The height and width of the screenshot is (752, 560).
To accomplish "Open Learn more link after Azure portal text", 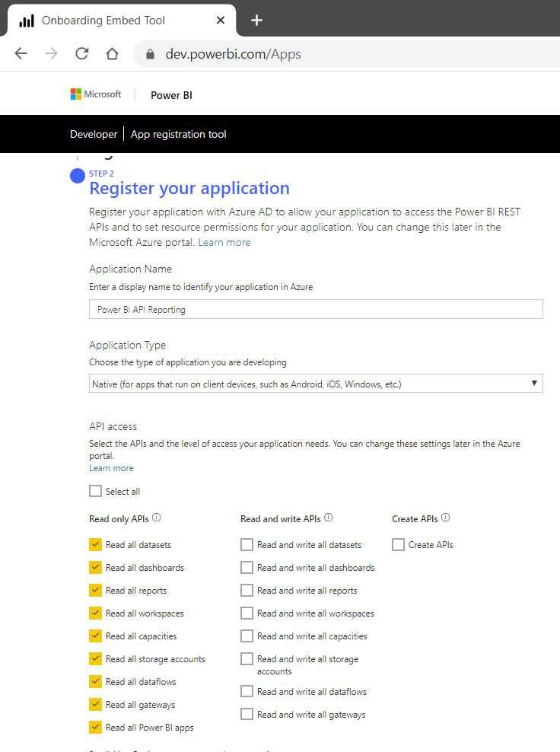I will [224, 242].
